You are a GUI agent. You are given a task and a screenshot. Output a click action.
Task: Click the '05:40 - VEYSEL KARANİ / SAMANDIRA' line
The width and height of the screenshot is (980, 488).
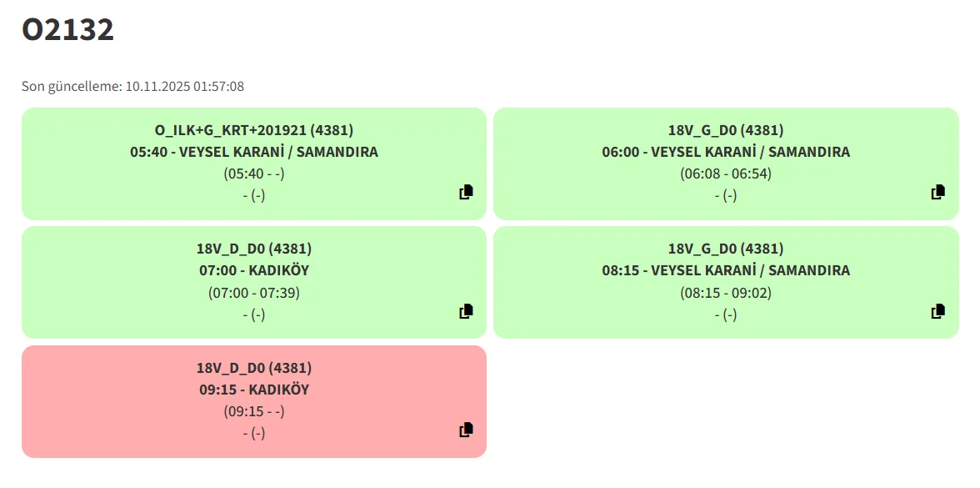pyautogui.click(x=254, y=152)
